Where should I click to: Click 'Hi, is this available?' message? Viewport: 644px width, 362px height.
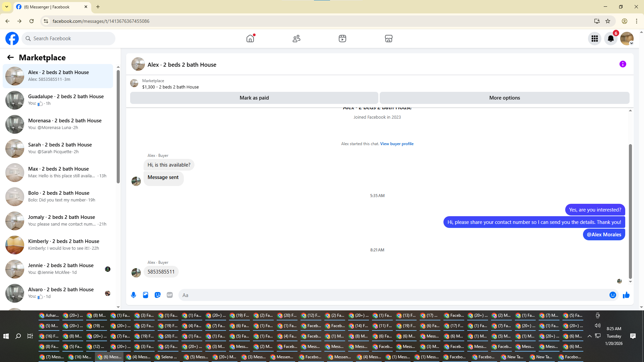point(169,165)
